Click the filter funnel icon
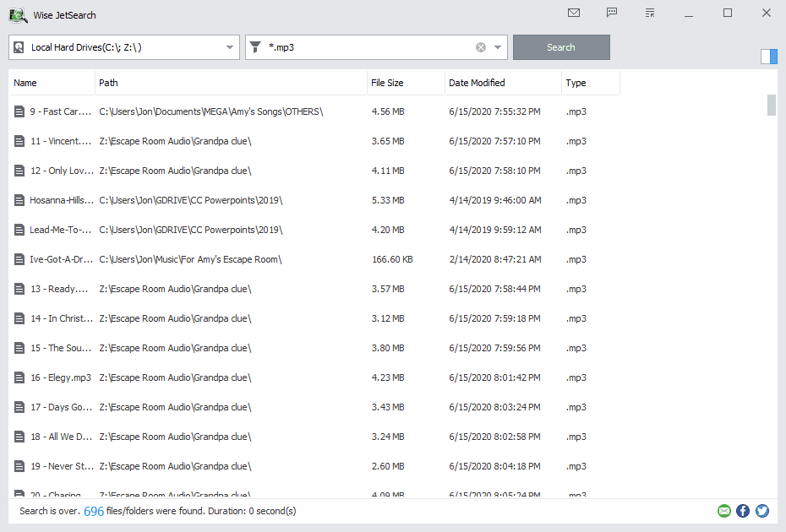Image resolution: width=786 pixels, height=532 pixels. [x=255, y=47]
